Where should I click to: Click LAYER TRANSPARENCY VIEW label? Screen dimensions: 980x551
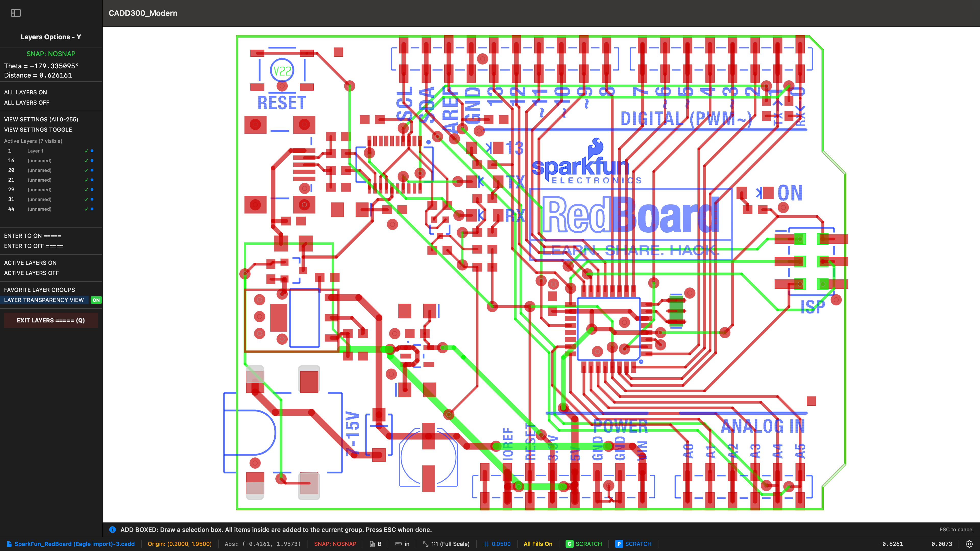tap(44, 300)
